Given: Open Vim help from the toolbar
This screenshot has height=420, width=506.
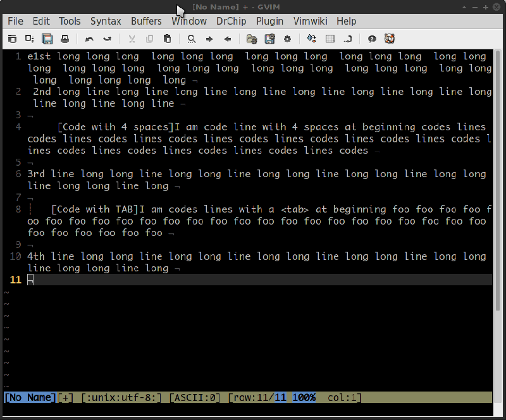Looking at the screenshot, I should point(372,39).
